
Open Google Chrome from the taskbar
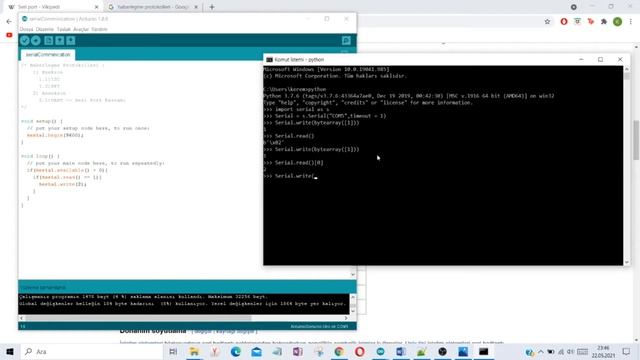pyautogui.click(x=339, y=351)
